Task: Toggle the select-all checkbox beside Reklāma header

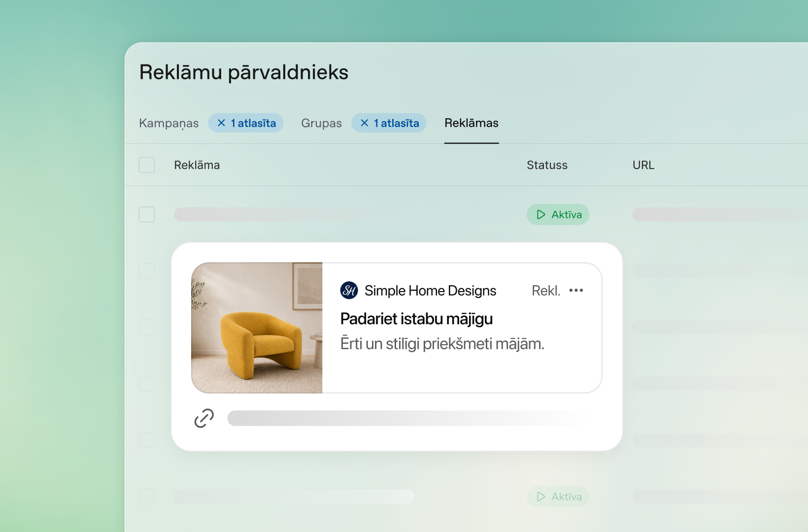Action: tap(147, 165)
